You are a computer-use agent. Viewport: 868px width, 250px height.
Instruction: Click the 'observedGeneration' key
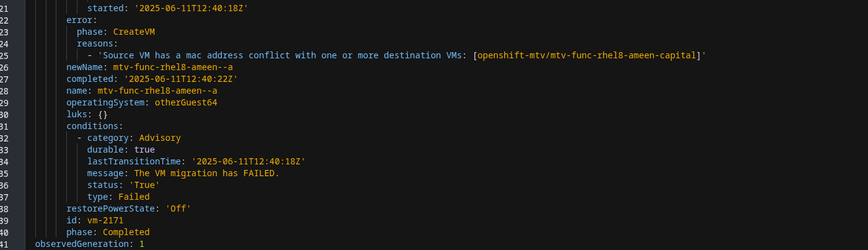pos(82,244)
